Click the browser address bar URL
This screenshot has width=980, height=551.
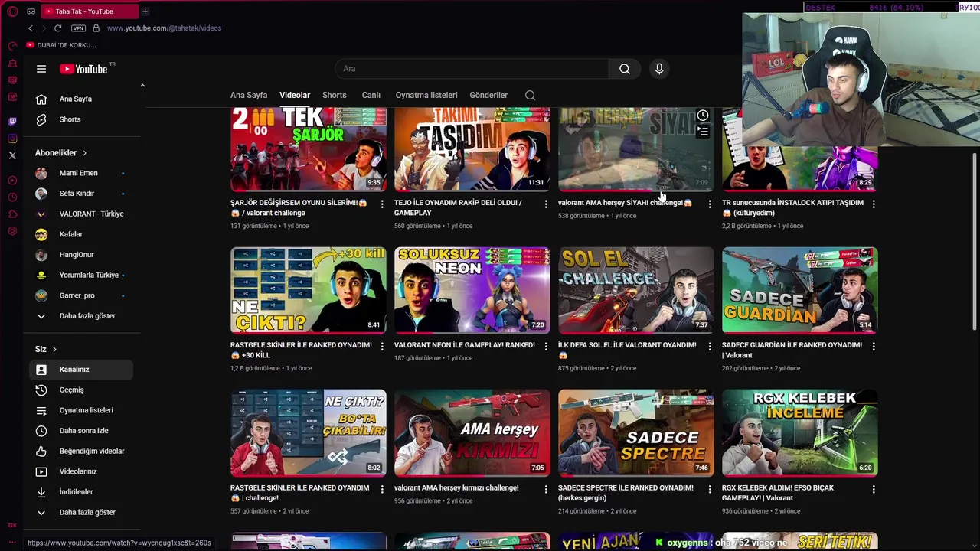click(x=164, y=28)
